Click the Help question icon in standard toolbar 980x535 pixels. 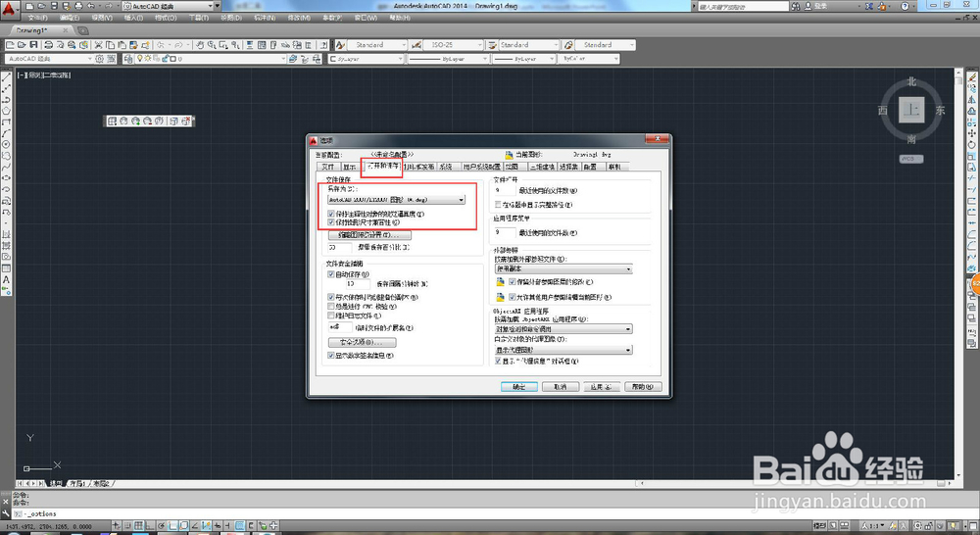tap(323, 45)
